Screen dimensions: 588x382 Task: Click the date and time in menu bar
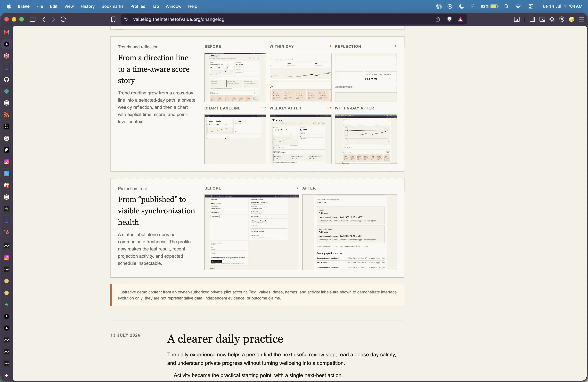(561, 6)
